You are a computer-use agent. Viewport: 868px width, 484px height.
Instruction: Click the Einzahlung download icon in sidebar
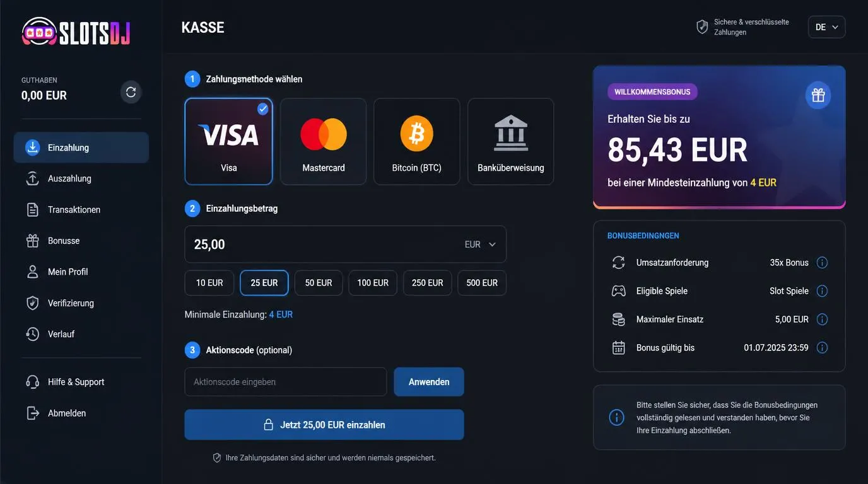pyautogui.click(x=33, y=147)
